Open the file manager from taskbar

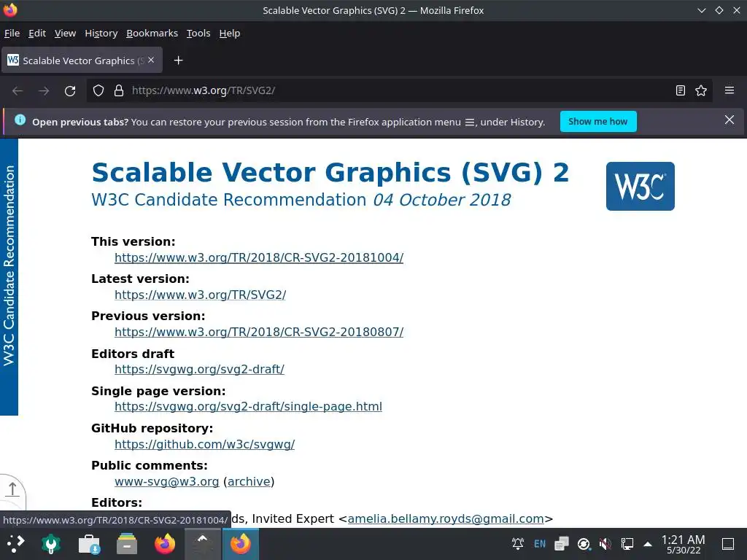point(127,544)
